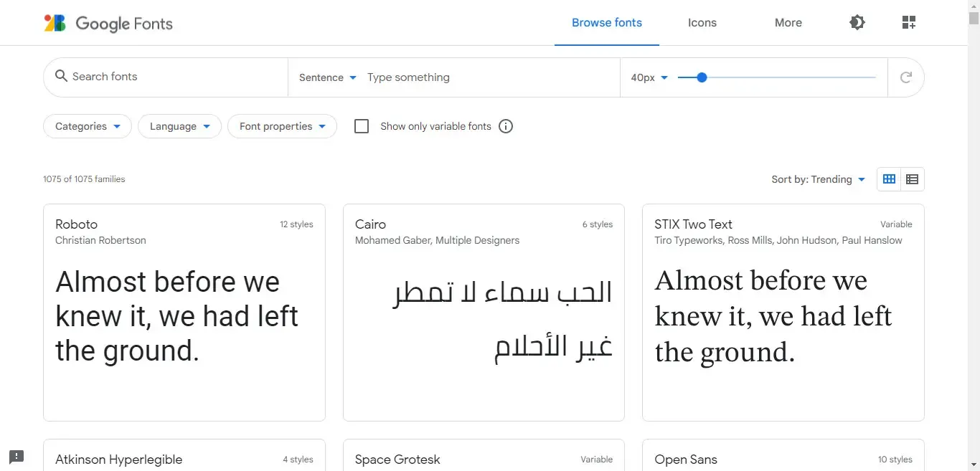Click the Tiro Typeworks designers line
The height and width of the screenshot is (471, 980).
778,240
